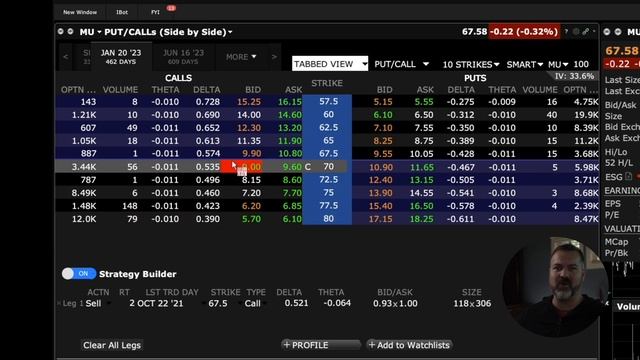
Task: Click the + Add to Watchlists button
Action: (409, 345)
